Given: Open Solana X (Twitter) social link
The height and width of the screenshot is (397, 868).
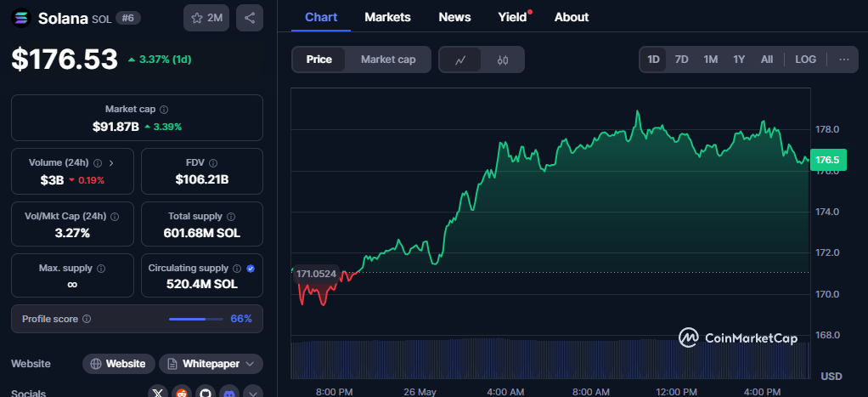Looking at the screenshot, I should click(x=158, y=391).
